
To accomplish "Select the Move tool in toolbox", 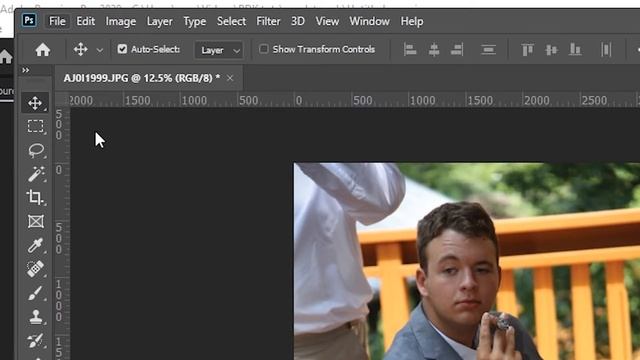I will (x=36, y=103).
